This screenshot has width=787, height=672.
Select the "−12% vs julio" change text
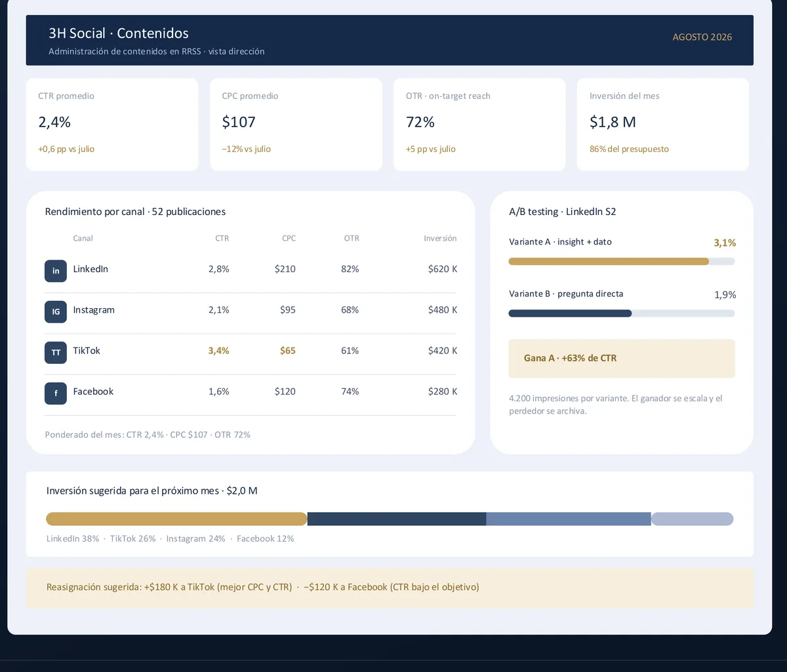(247, 149)
